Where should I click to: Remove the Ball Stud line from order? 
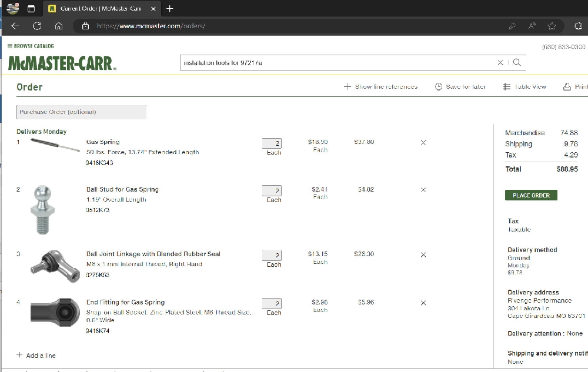[x=423, y=190]
